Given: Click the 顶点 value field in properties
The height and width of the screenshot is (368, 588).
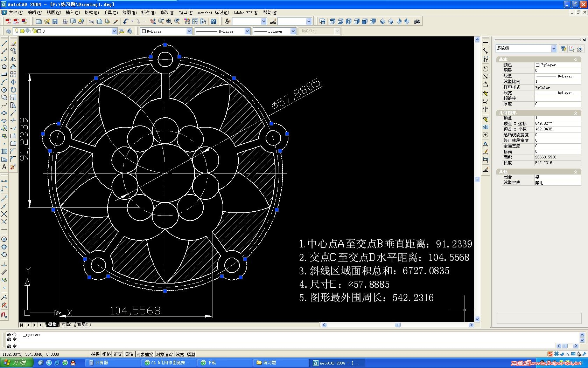Looking at the screenshot, I should 557,118.
